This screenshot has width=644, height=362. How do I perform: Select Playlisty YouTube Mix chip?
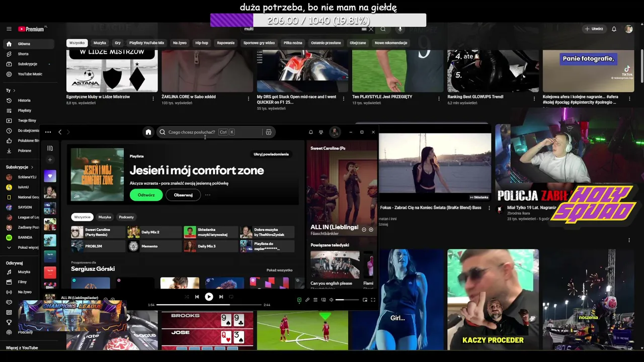[146, 43]
